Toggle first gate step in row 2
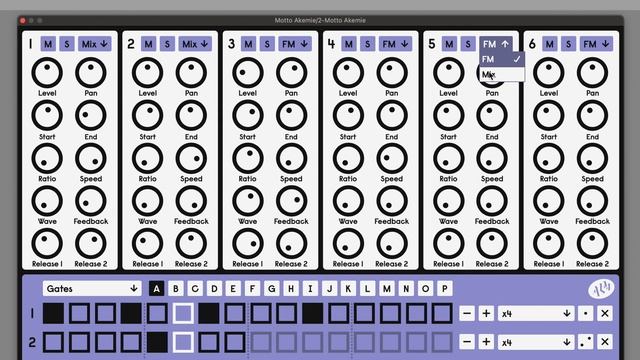The image size is (640, 360). (53, 342)
